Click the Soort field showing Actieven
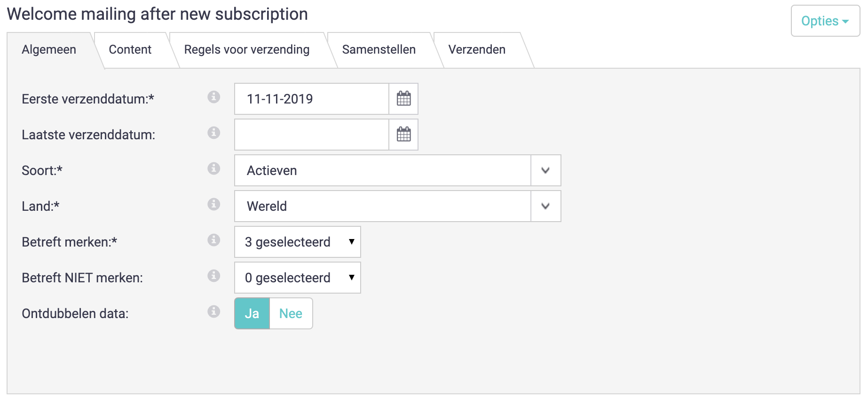The height and width of the screenshot is (399, 868). pos(383,170)
